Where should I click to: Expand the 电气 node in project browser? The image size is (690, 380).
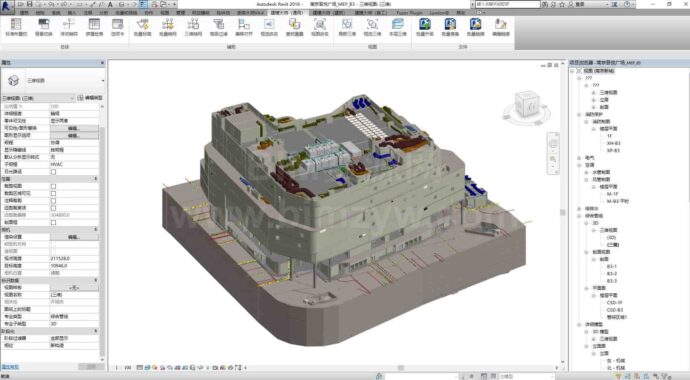click(x=579, y=157)
